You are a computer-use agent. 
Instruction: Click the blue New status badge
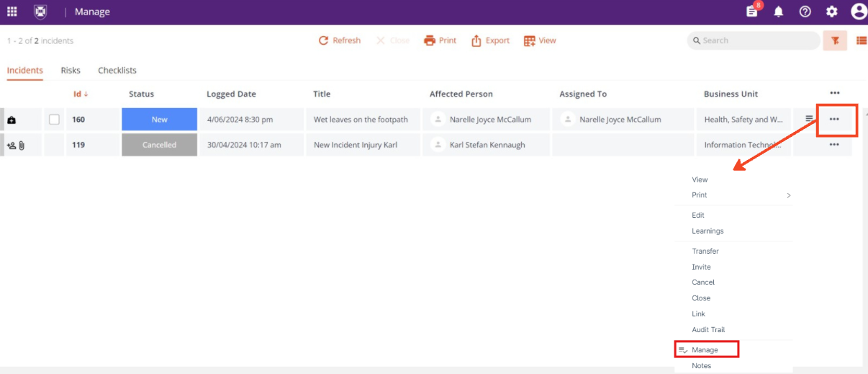(x=159, y=120)
